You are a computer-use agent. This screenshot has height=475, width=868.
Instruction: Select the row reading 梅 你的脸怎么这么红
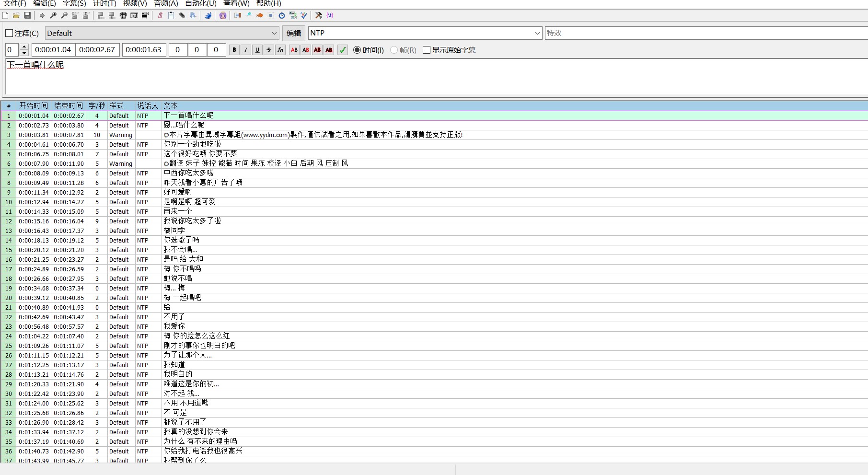coord(434,336)
